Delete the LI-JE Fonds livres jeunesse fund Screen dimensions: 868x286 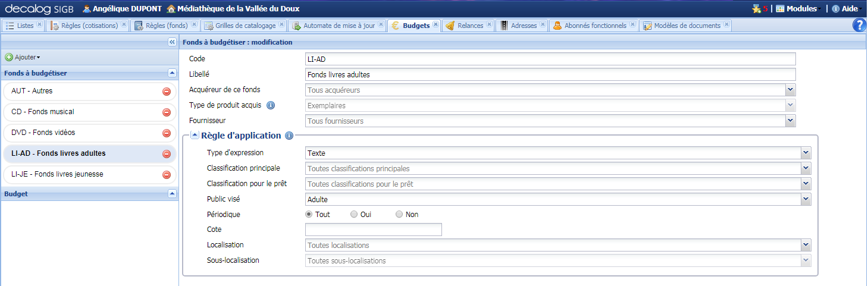coord(167,175)
